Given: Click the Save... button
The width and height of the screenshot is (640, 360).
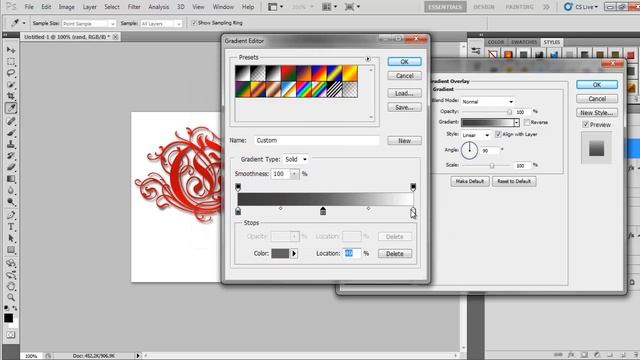Looking at the screenshot, I should click(x=404, y=107).
